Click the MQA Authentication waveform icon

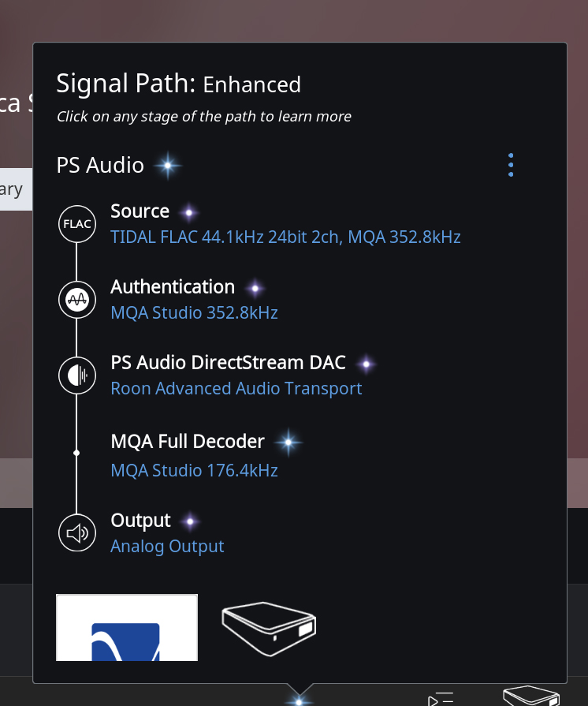tap(76, 300)
